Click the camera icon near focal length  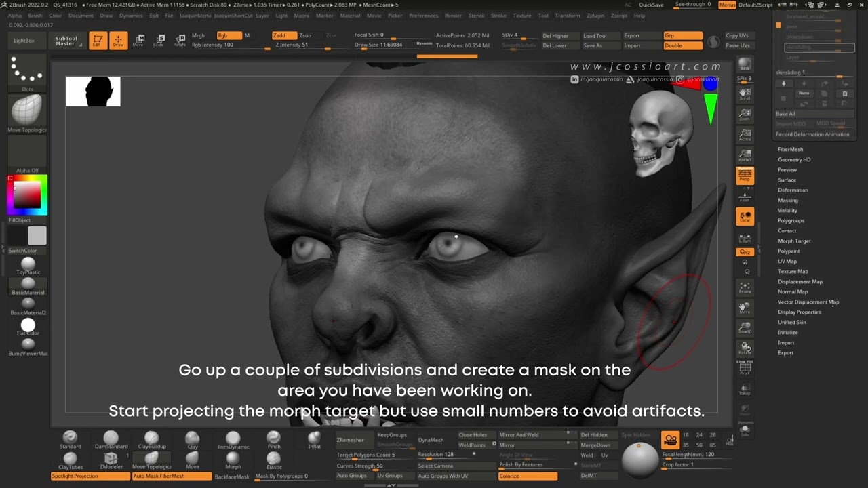670,440
